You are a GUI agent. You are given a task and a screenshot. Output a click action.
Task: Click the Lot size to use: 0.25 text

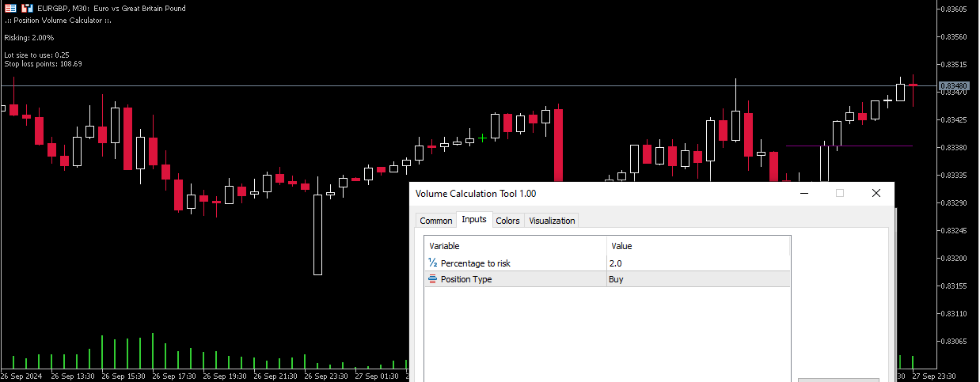tap(36, 55)
